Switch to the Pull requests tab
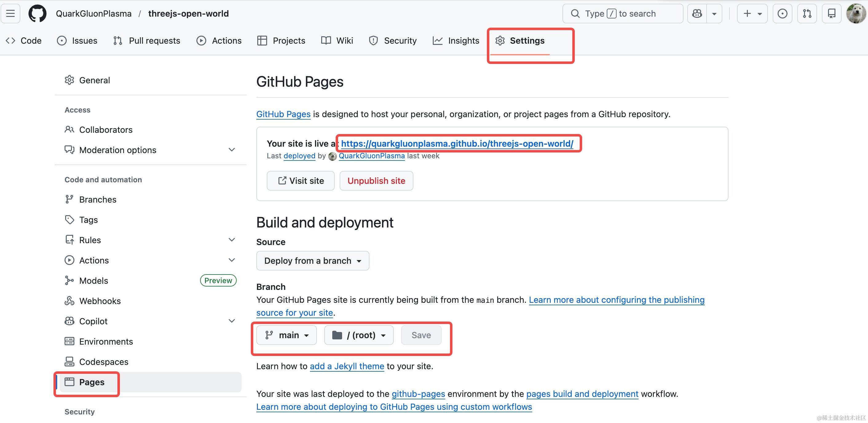The width and height of the screenshot is (868, 423). (147, 41)
